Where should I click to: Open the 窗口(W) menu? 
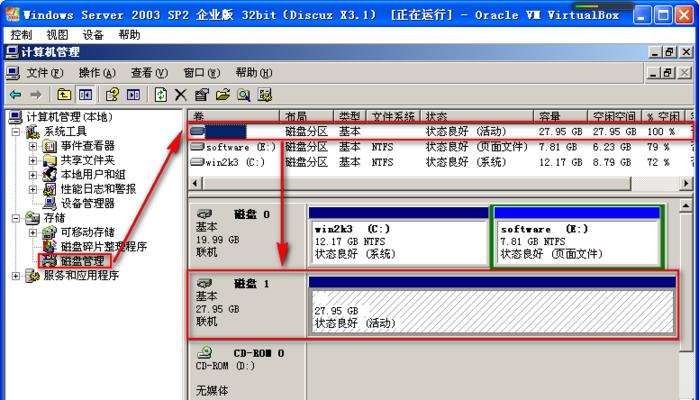pyautogui.click(x=201, y=73)
